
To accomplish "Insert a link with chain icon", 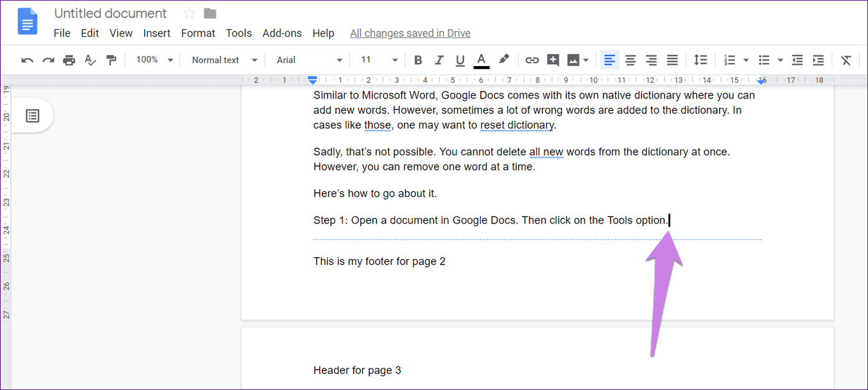I will click(x=532, y=60).
